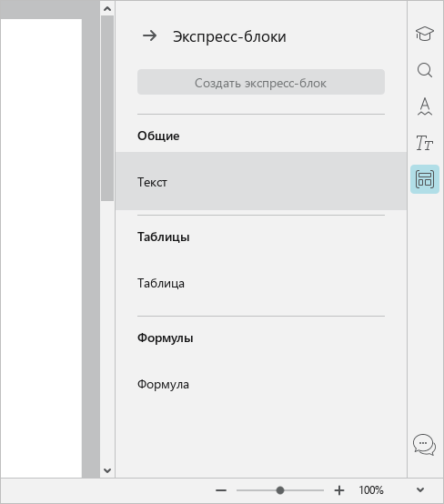Viewport: 444px width, 504px height.
Task: Open the 100% zoom level value
Action: [x=371, y=490]
